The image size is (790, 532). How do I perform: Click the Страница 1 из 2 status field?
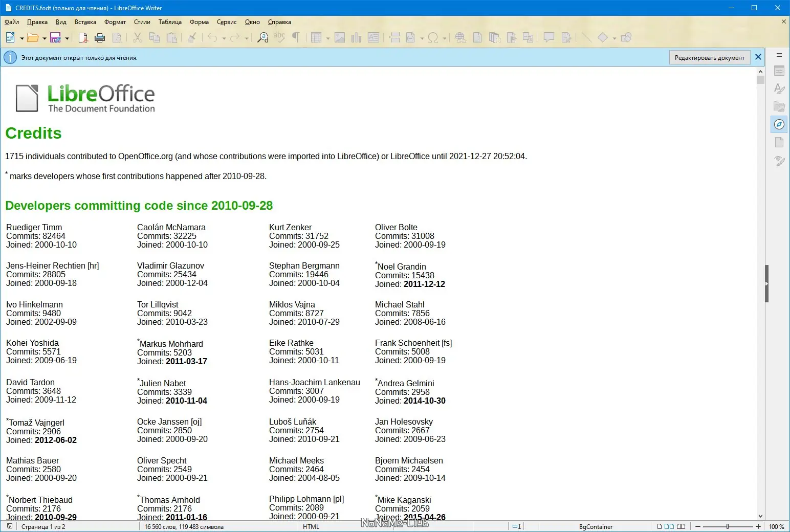point(43,526)
